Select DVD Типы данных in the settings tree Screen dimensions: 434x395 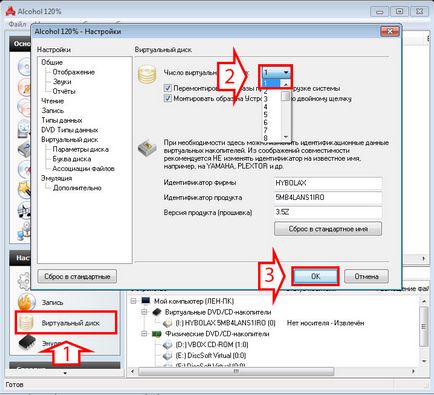click(x=70, y=130)
